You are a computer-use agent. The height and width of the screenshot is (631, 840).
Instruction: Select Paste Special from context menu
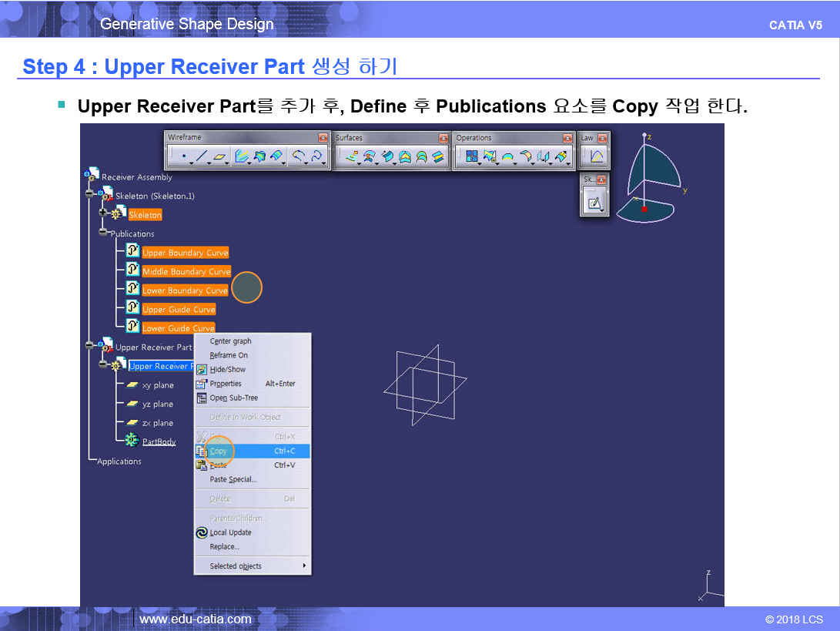[x=233, y=479]
